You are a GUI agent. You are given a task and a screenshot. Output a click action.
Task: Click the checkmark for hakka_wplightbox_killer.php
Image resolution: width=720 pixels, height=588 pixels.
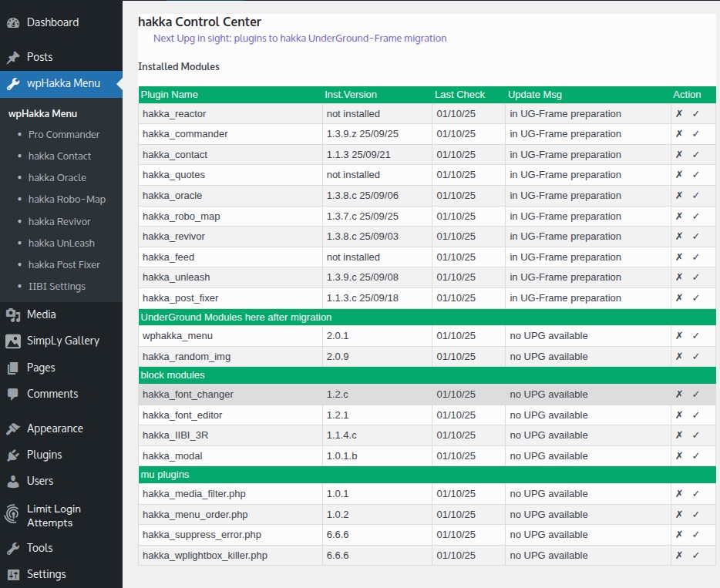[x=695, y=556]
